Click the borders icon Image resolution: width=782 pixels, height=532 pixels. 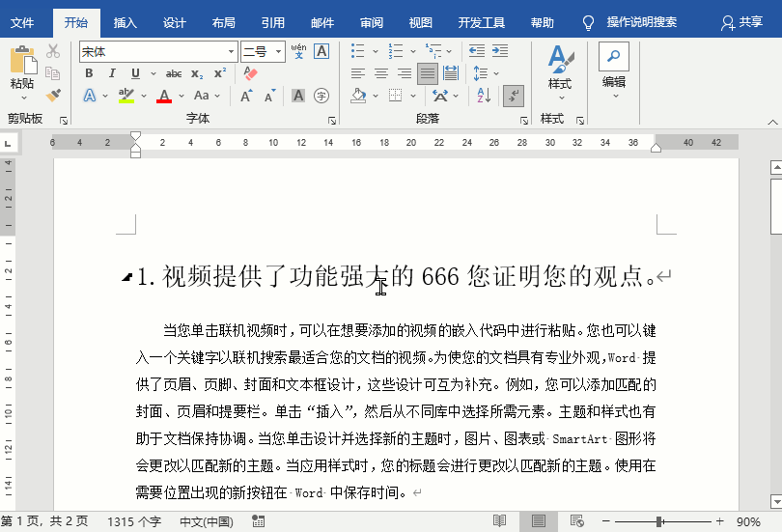tap(396, 96)
